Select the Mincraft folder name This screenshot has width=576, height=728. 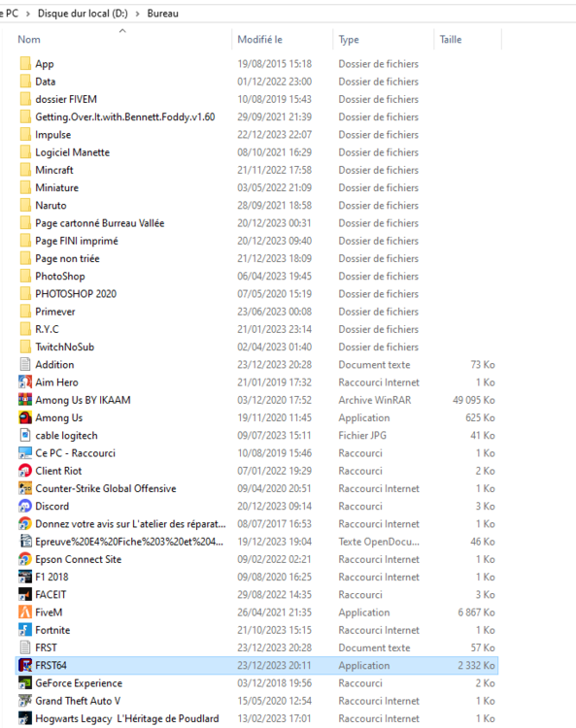coord(54,170)
